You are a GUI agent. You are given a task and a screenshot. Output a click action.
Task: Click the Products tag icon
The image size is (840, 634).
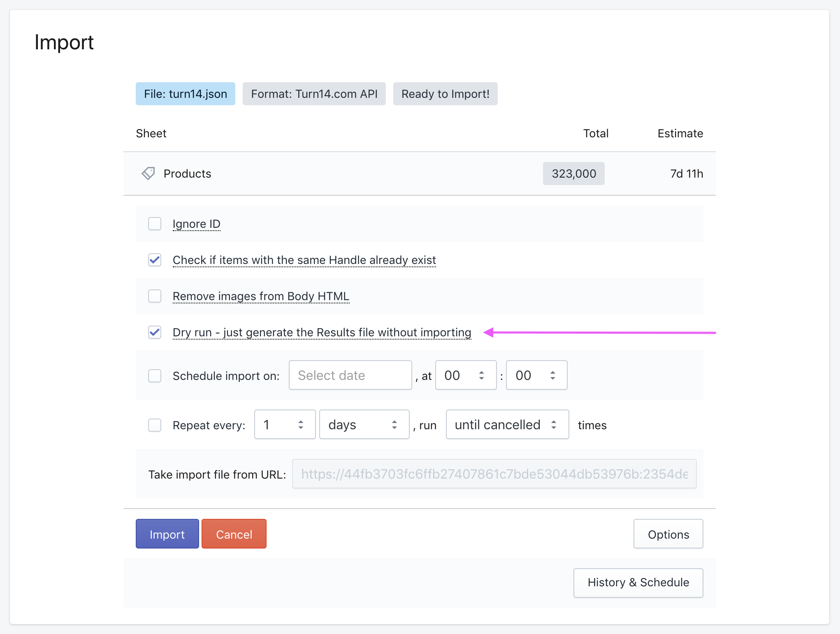(148, 174)
